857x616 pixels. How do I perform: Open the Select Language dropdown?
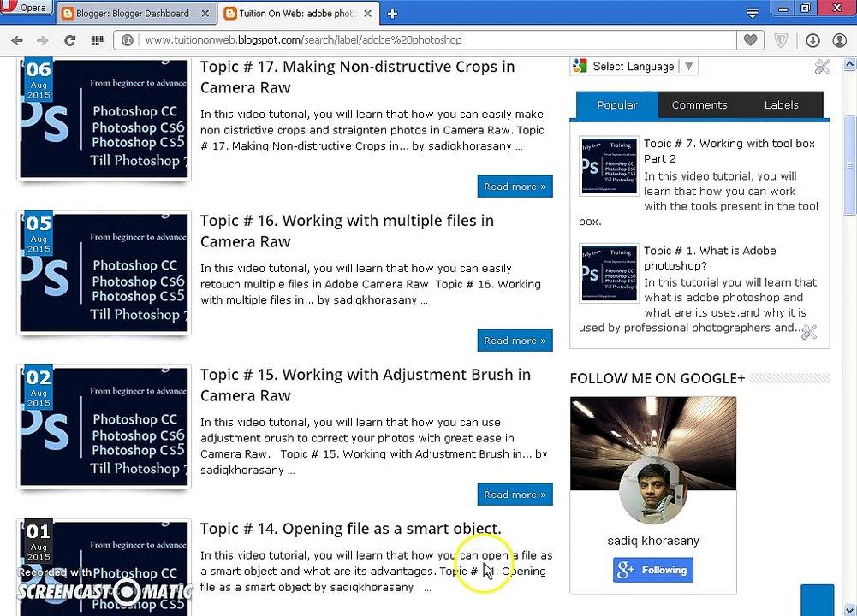[x=634, y=67]
